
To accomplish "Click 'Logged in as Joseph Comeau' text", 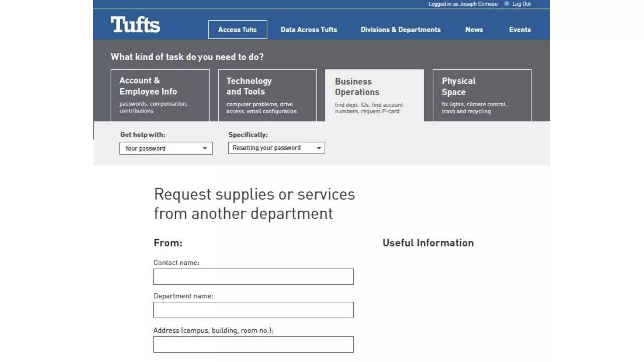I will [463, 4].
